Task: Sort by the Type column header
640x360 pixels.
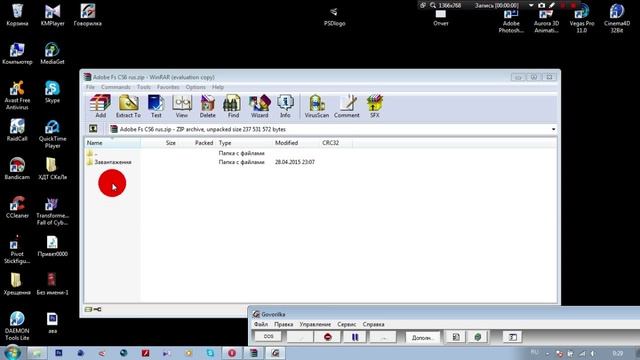Action: (x=244, y=143)
